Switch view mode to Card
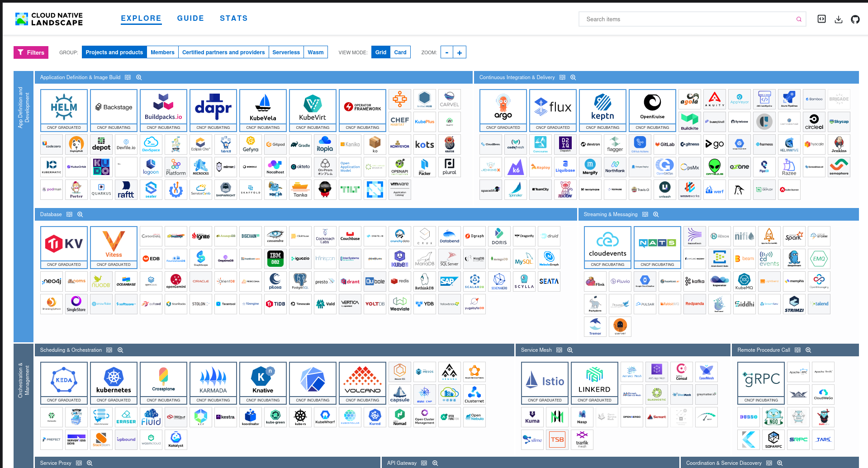This screenshot has width=868, height=468. (x=400, y=52)
